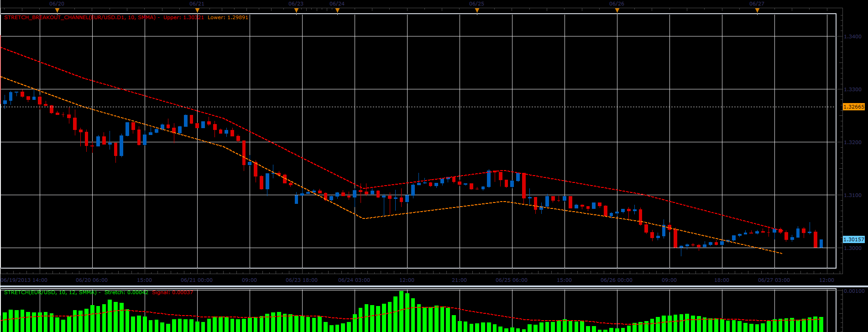Click the 06/25 06:00 time label

pyautogui.click(x=512, y=280)
